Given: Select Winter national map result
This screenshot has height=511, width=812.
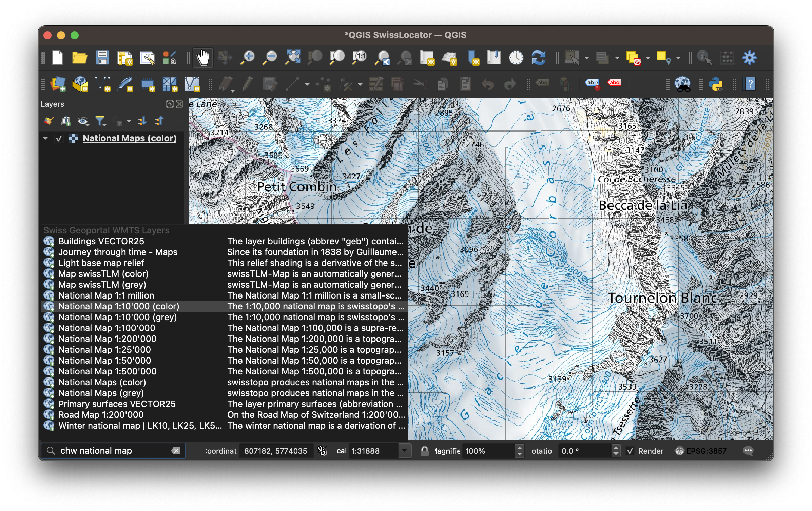Looking at the screenshot, I should [x=225, y=426].
